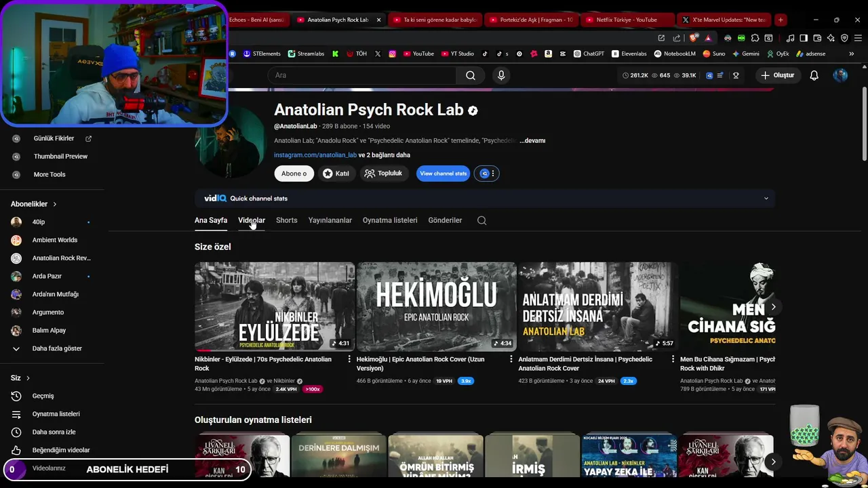868x488 pixels.
Task: Expand Abonelikler subscriptions section
Action: click(x=34, y=204)
